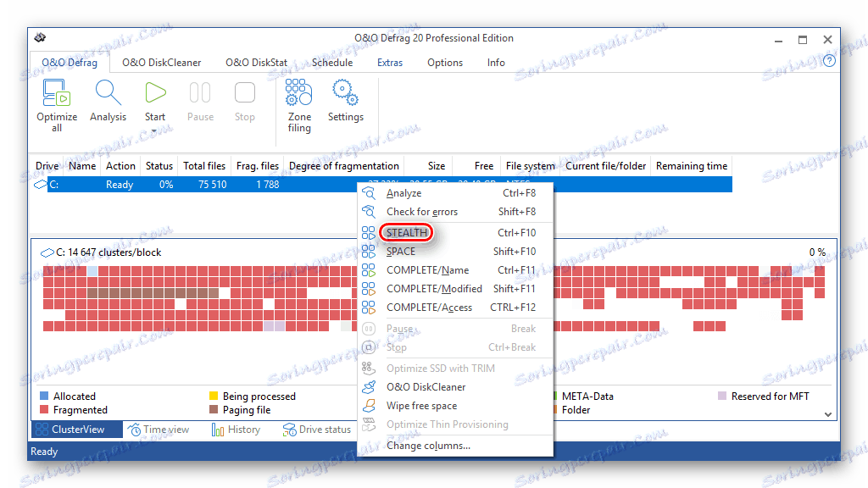This screenshot has width=868, height=488.
Task: Click the 1 788 frag files cell
Action: click(267, 185)
